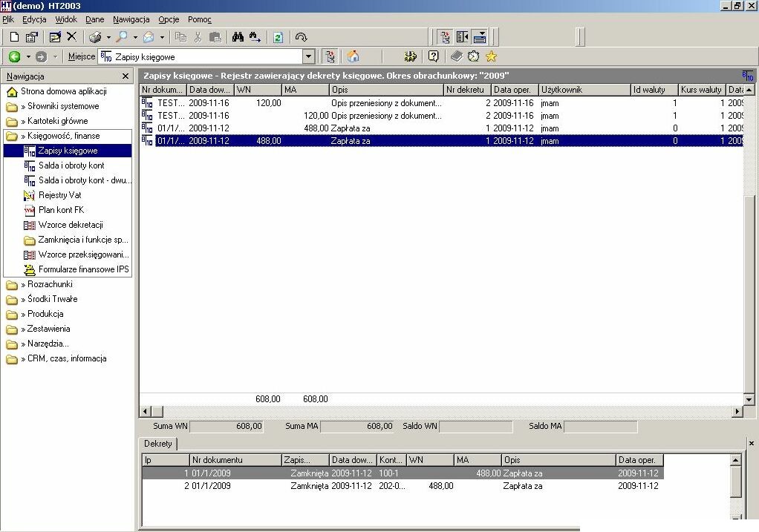This screenshot has width=759, height=532.
Task: Open the Widok menu
Action: (66, 19)
